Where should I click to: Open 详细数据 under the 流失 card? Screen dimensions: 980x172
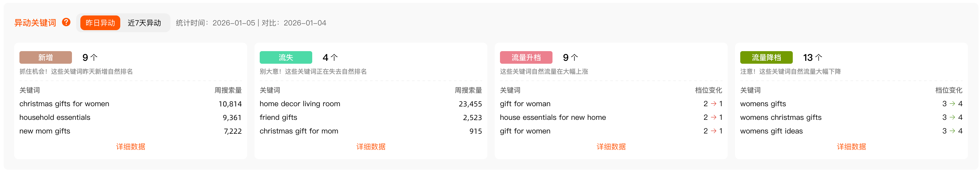click(x=371, y=147)
